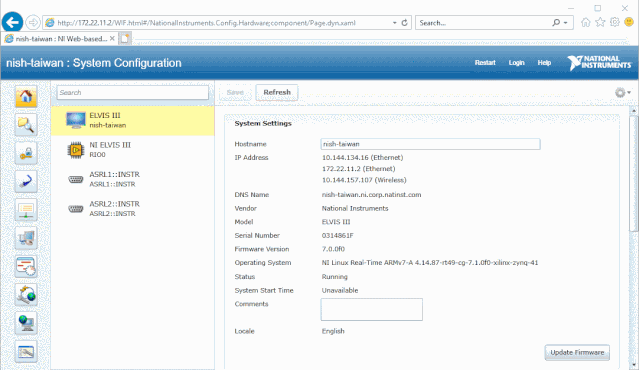Image resolution: width=639 pixels, height=370 pixels.
Task: Click the browser forward arrow
Action: pos(33,22)
